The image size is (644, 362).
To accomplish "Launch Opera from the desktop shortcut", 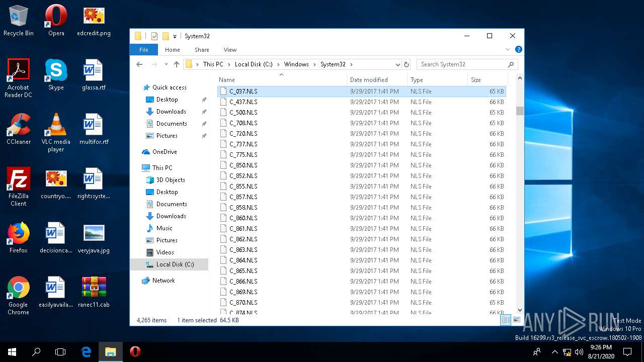I will point(56,21).
